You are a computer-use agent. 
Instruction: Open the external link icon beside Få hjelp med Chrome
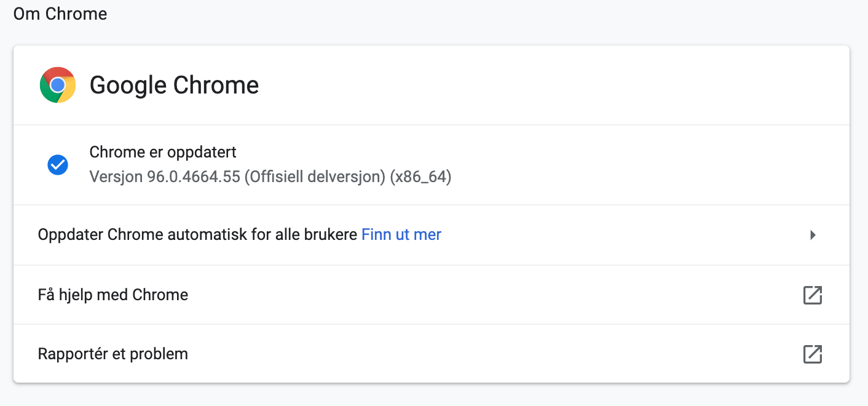tap(813, 295)
